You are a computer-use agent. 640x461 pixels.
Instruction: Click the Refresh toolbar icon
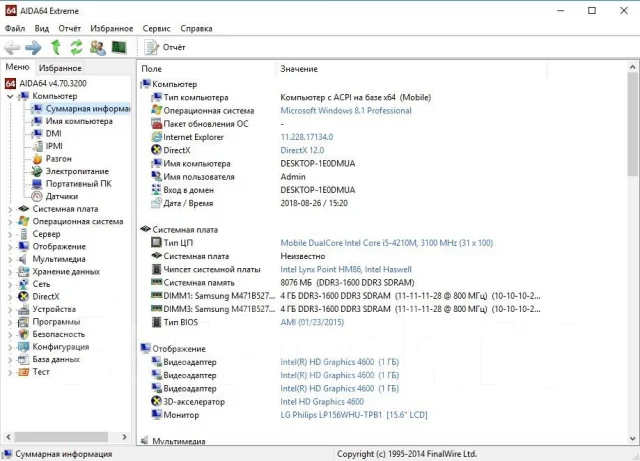(76, 47)
